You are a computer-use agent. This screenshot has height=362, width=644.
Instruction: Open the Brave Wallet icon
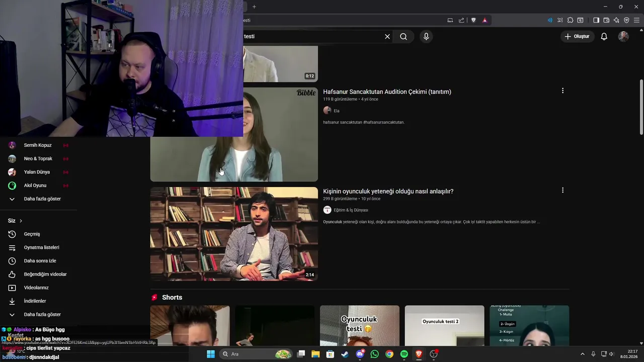[606, 20]
